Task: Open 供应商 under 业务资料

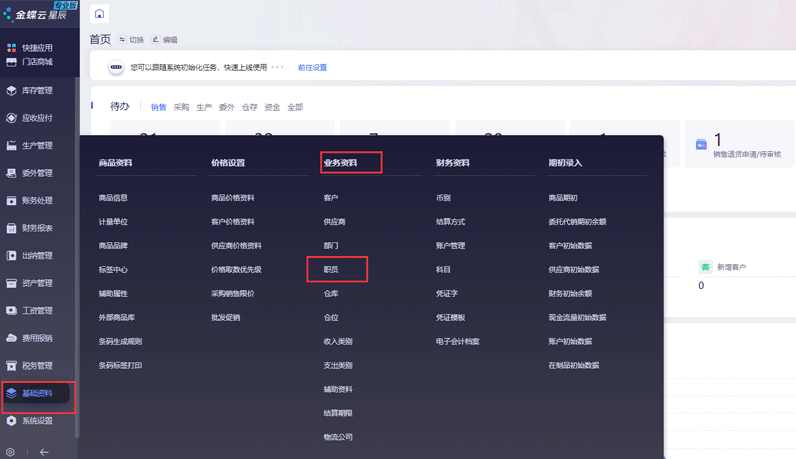Action: click(x=335, y=221)
